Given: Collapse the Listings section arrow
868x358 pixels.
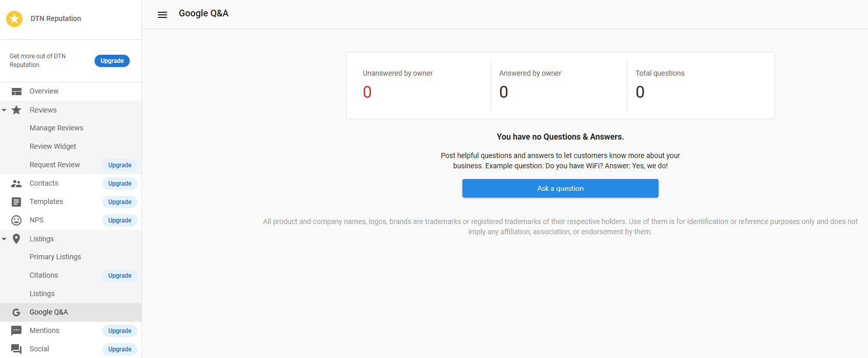Looking at the screenshot, I should tap(4, 239).
